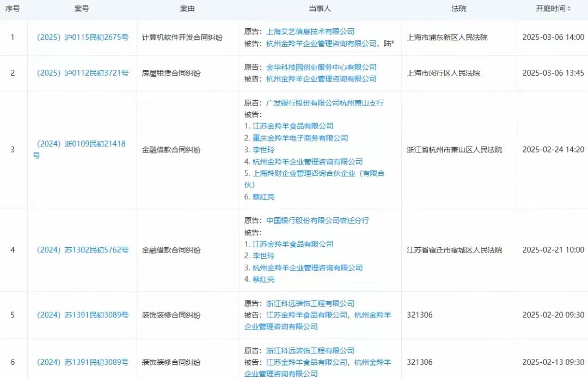Open 李世玲 in the 广发银行 case row
The image size is (588, 378).
click(264, 150)
